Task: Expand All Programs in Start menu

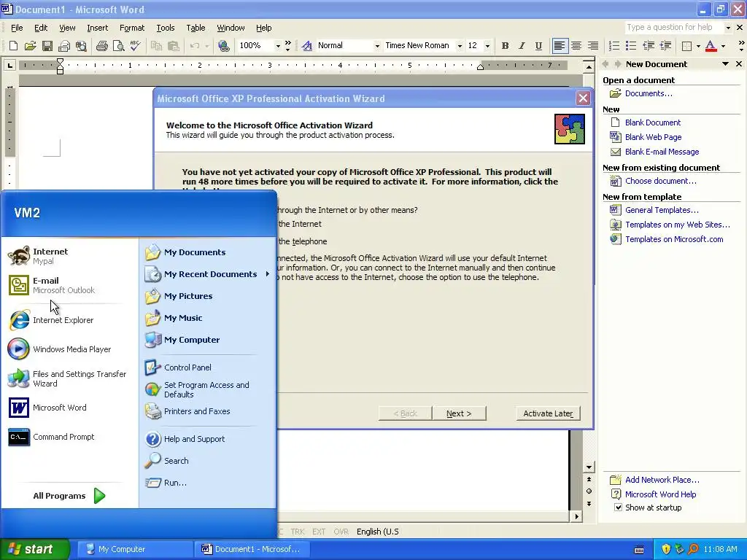Action: point(69,496)
